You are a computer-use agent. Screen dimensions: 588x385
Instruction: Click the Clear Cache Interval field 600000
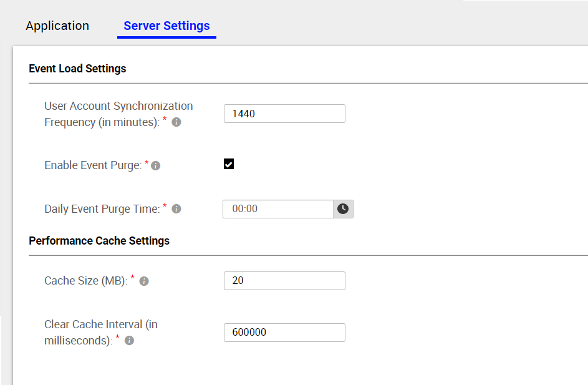coord(284,333)
